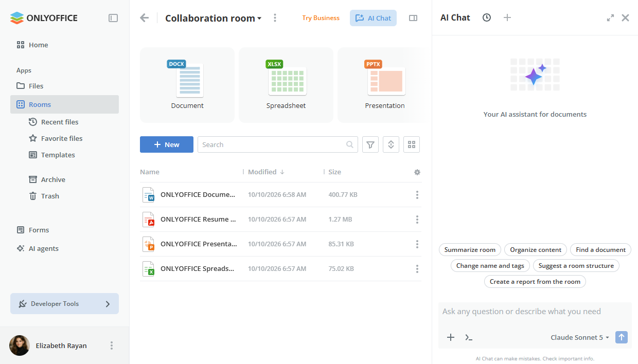Click the ONLYOFFICE logo
This screenshot has width=638, height=364.
click(x=44, y=18)
